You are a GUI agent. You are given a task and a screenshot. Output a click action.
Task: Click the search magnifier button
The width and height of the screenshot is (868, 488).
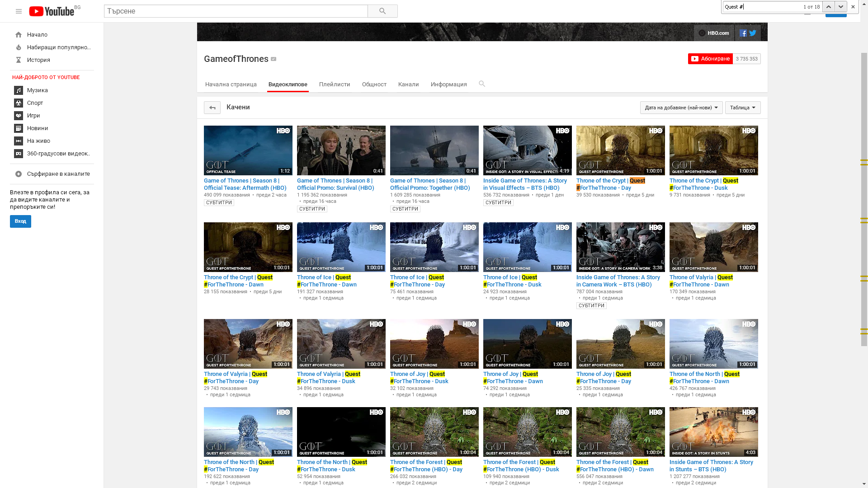coord(382,11)
